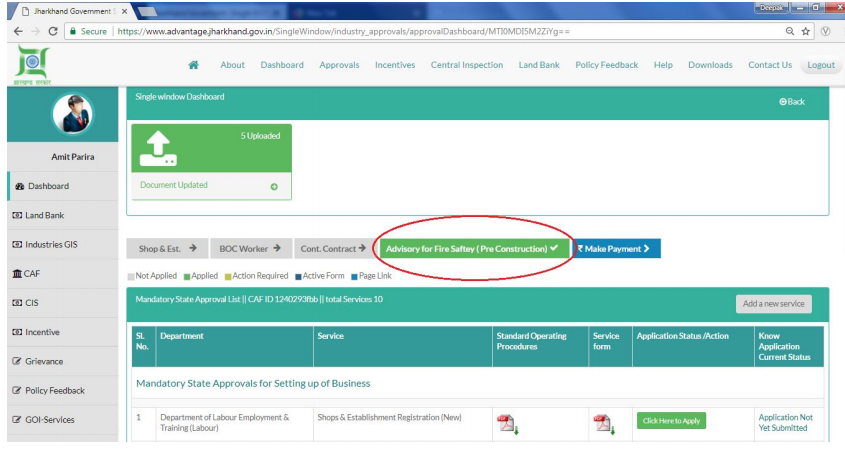The width and height of the screenshot is (845, 456).
Task: Open Incentive from the sidebar
Action: pyautogui.click(x=63, y=332)
